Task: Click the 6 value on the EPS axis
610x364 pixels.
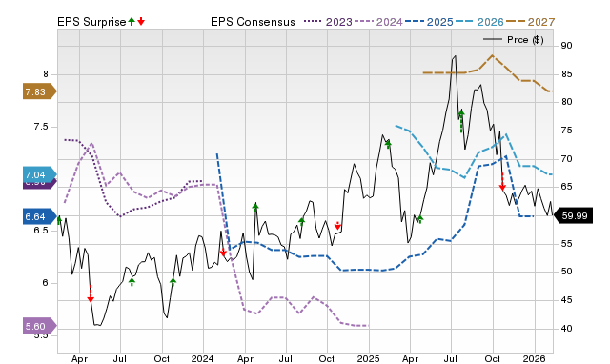Action: click(x=46, y=283)
